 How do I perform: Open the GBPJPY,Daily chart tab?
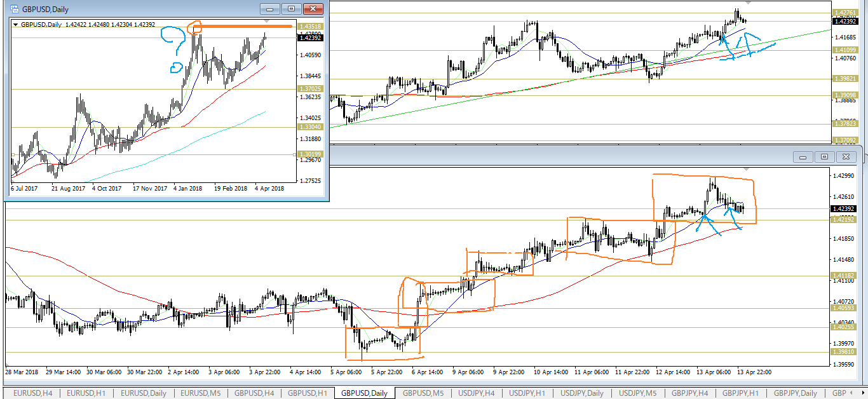[x=795, y=393]
